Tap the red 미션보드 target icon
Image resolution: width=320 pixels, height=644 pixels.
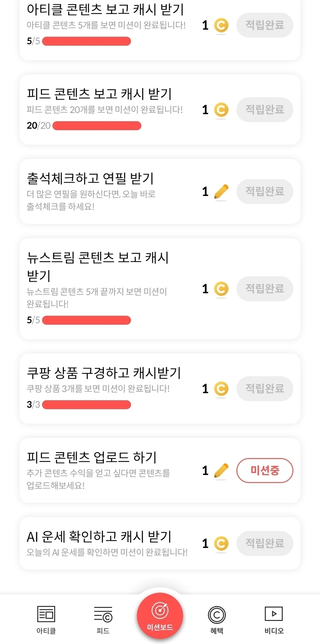click(160, 611)
